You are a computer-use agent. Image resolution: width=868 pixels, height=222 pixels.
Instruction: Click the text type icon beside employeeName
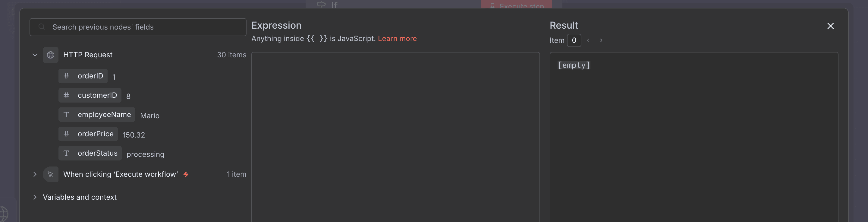tap(66, 115)
